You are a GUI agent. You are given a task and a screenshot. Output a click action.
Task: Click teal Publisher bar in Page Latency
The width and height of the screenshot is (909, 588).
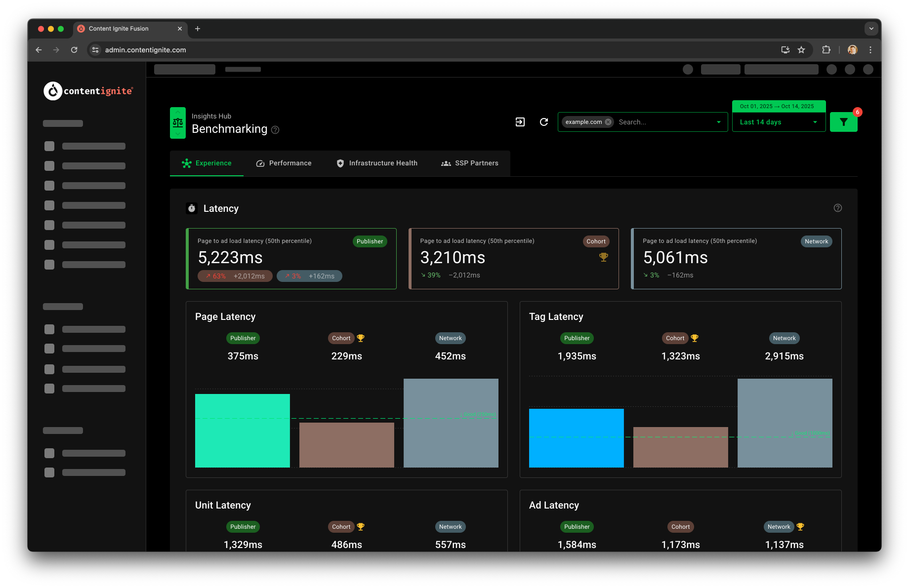(243, 431)
